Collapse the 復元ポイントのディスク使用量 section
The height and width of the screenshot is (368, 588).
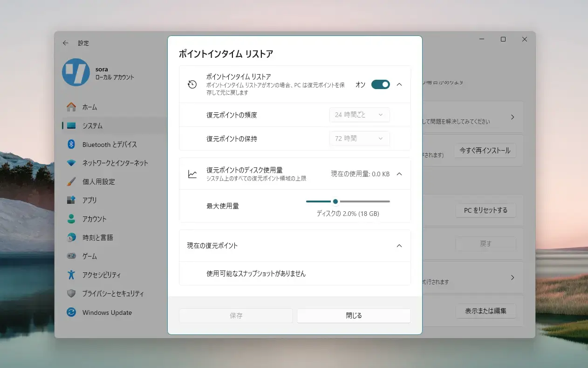399,174
